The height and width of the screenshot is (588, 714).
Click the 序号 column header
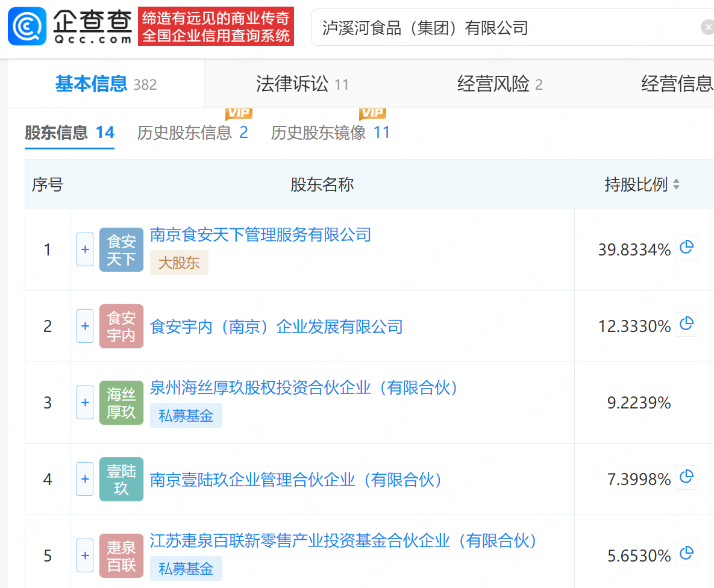tap(48, 184)
